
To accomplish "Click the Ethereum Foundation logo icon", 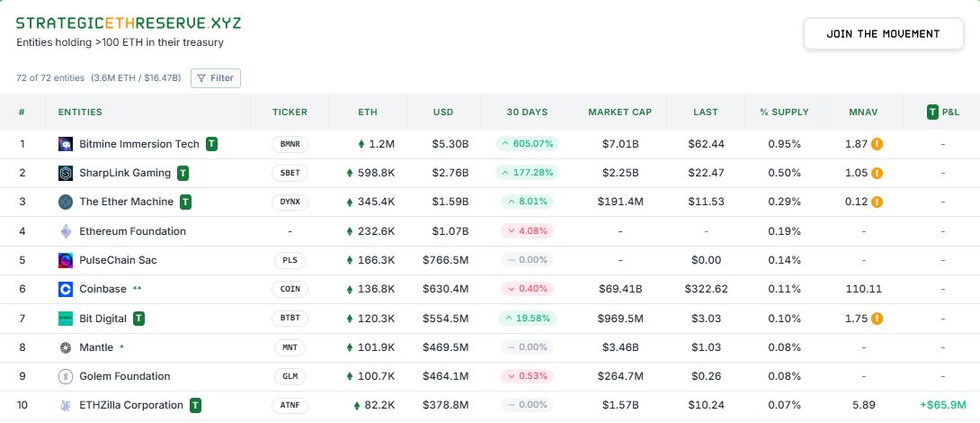I will click(66, 231).
